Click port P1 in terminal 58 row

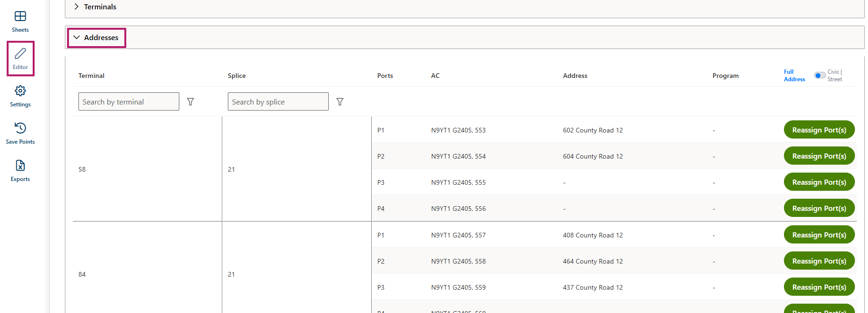click(381, 130)
